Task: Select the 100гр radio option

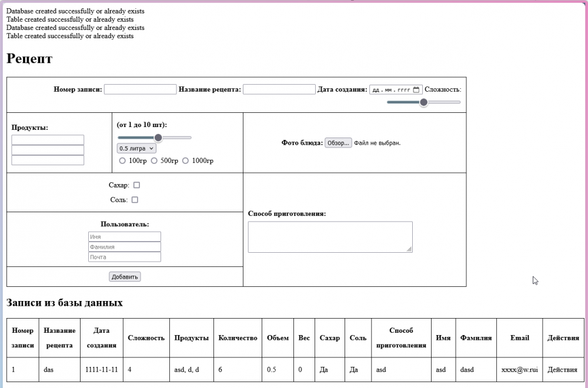Action: click(122, 161)
